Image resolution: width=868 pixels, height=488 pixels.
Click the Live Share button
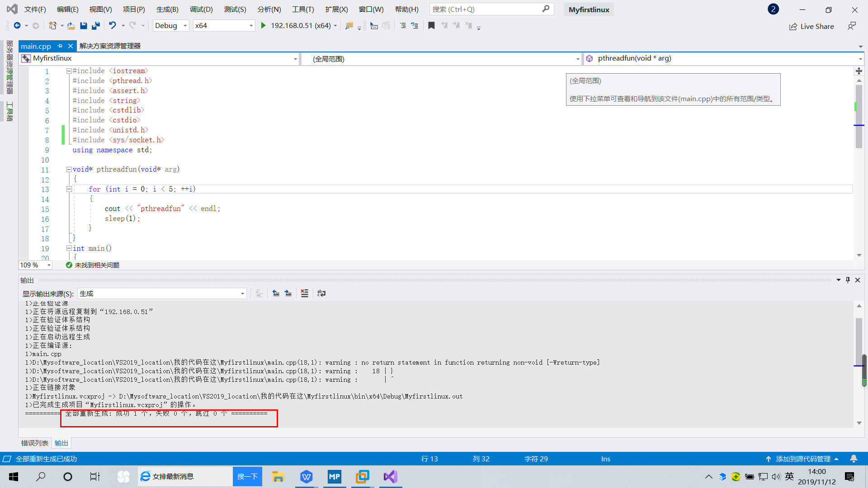click(x=812, y=27)
